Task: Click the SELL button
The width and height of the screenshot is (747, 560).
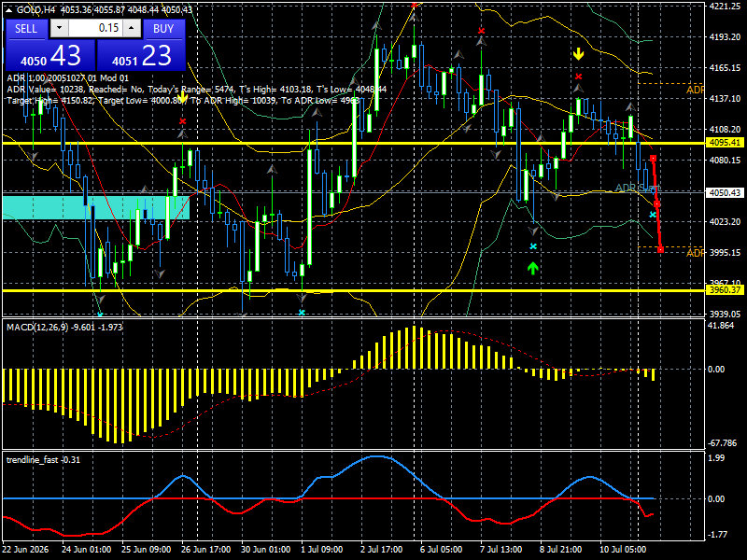Action: (26, 29)
